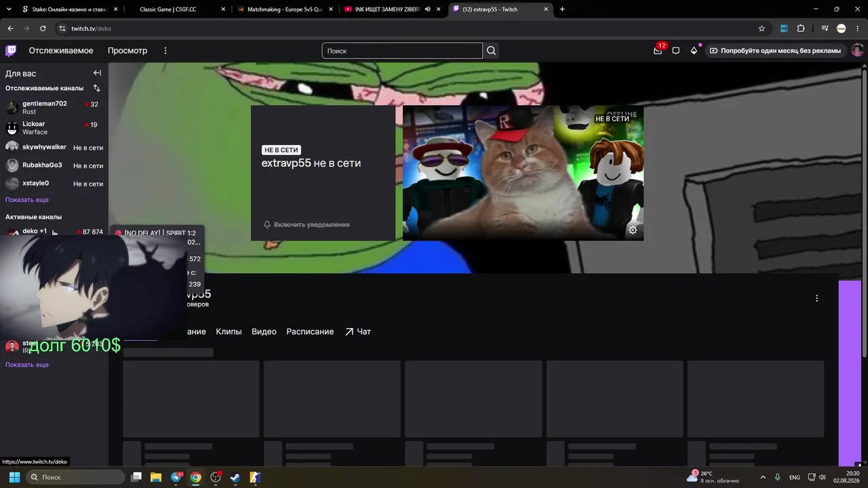This screenshot has width=868, height=488.
Task: Click the search magnifier button
Action: pyautogui.click(x=492, y=51)
